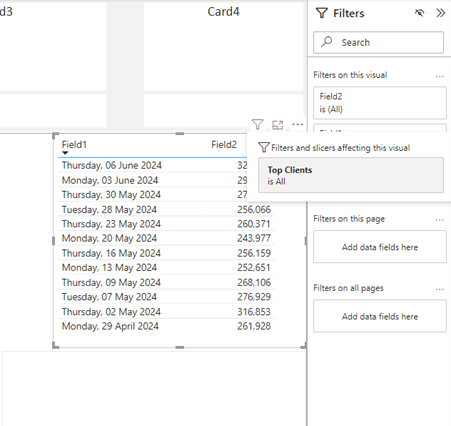Open ellipsis next to Filters on this page
This screenshot has height=426, width=451.
pos(439,220)
